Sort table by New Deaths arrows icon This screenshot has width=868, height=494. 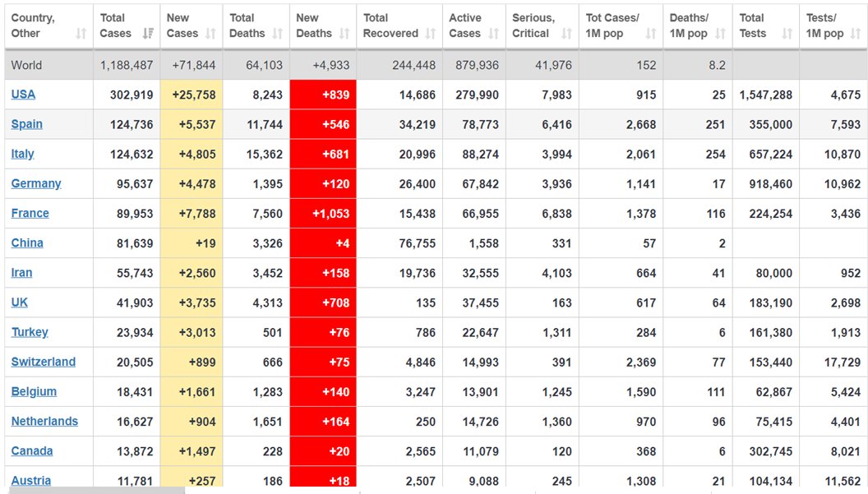pos(344,34)
